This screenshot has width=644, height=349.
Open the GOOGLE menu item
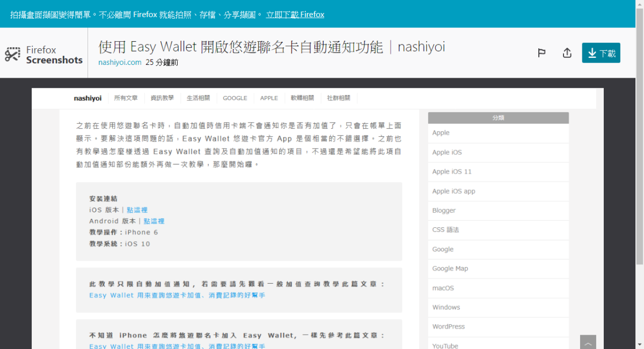point(235,98)
